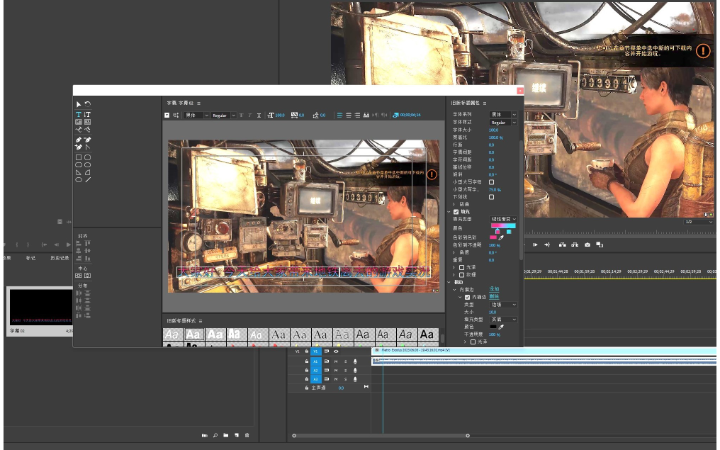The image size is (720, 450).
Task: Collapse the Strokes section chevron
Action: [449, 282]
